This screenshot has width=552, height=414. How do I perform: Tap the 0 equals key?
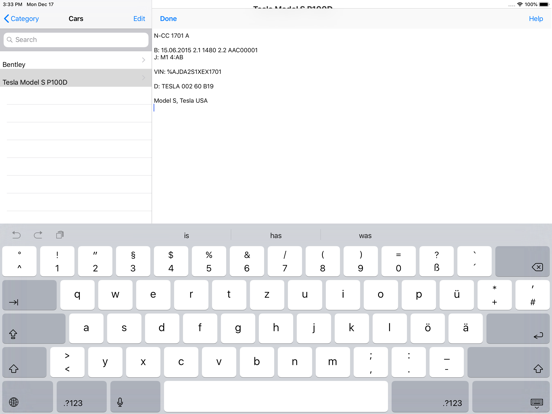pos(399,261)
